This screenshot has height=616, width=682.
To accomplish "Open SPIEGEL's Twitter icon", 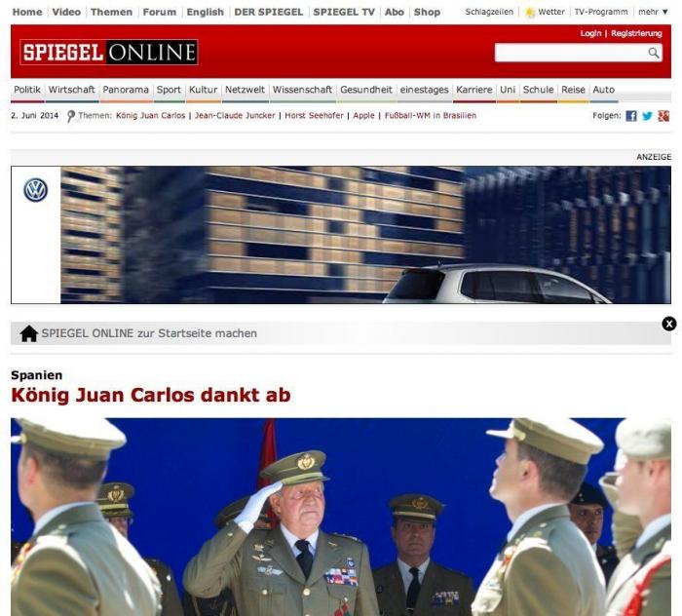I will pos(647,116).
